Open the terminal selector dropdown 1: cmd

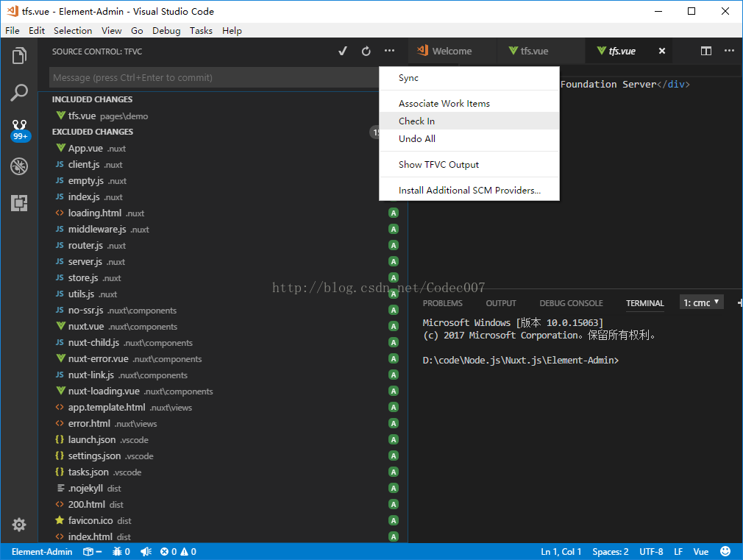[x=701, y=302]
